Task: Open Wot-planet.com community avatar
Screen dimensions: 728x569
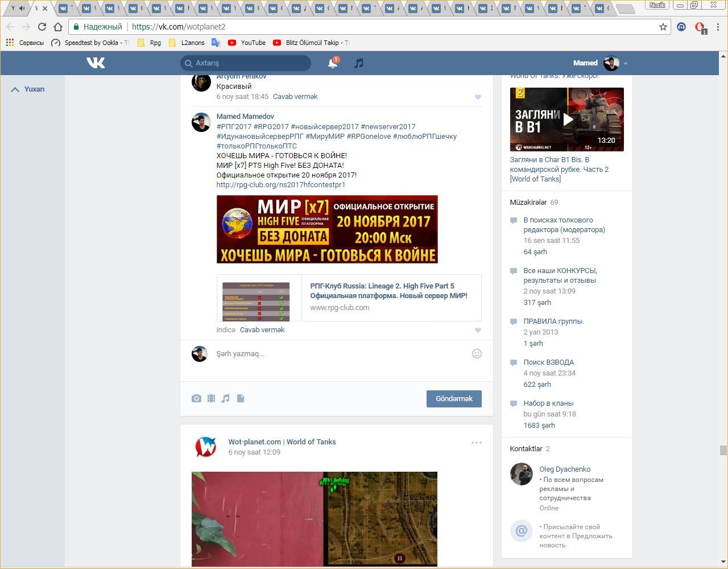Action: pos(205,447)
